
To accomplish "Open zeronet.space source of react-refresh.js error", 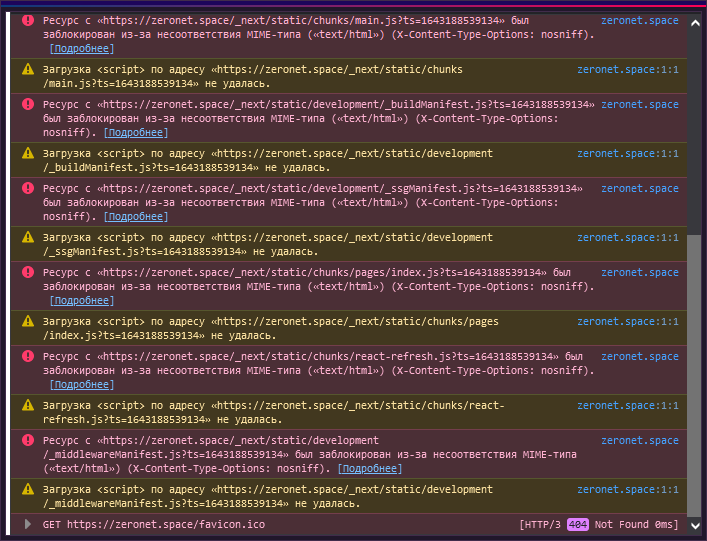I will tap(639, 356).
